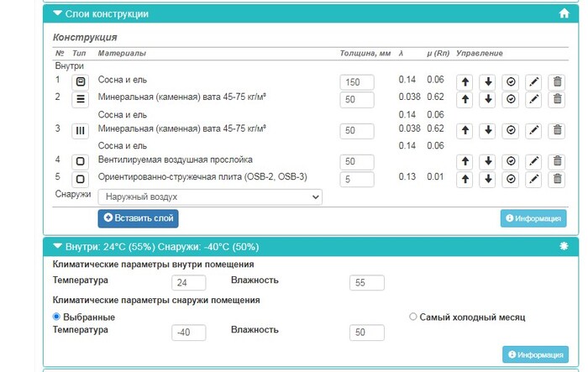Click the Вставить слой button

[138, 218]
